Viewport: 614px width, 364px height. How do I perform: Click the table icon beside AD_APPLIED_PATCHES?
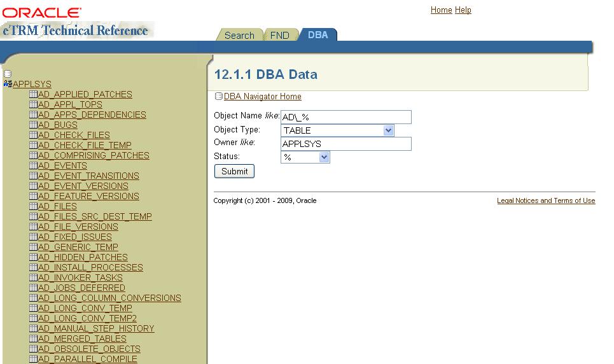pyautogui.click(x=33, y=94)
